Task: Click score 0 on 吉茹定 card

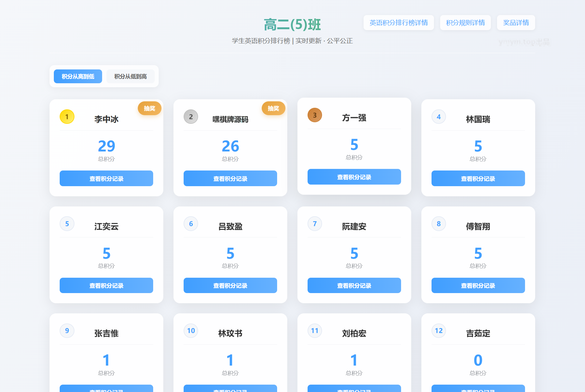Action: click(478, 360)
